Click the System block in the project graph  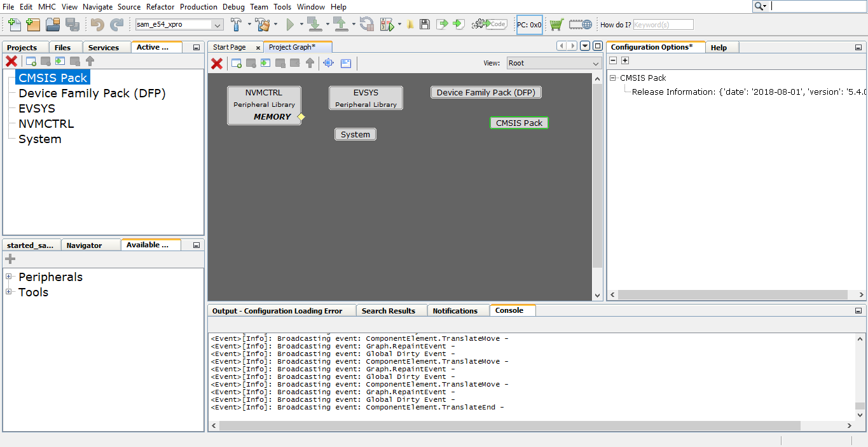point(355,134)
